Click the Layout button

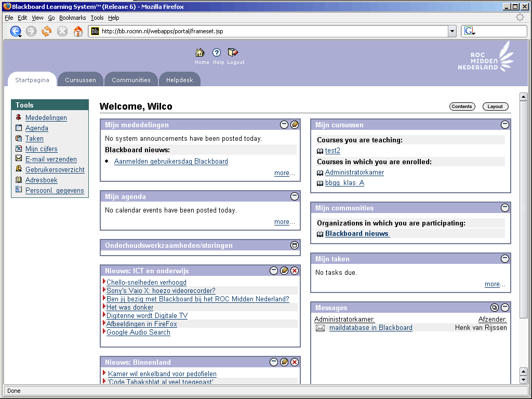coord(495,107)
